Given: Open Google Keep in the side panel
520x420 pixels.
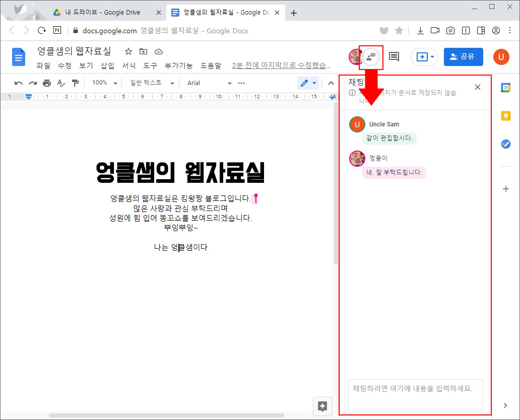Looking at the screenshot, I should [505, 116].
